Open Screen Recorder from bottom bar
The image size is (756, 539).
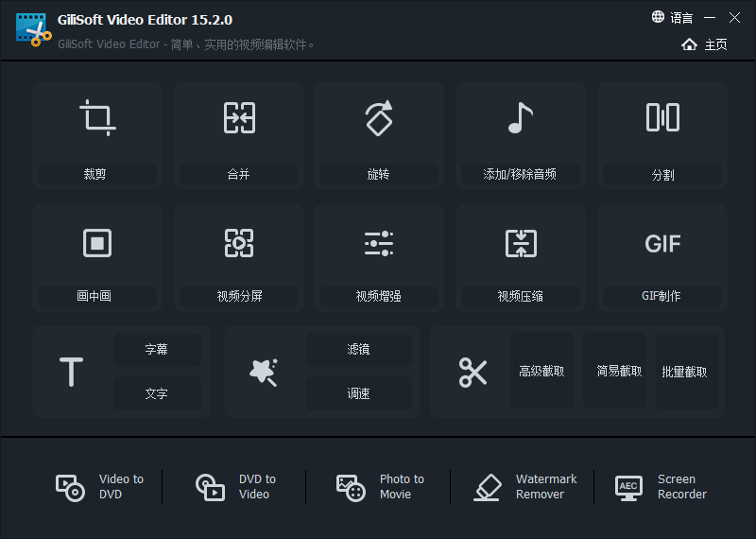point(661,487)
